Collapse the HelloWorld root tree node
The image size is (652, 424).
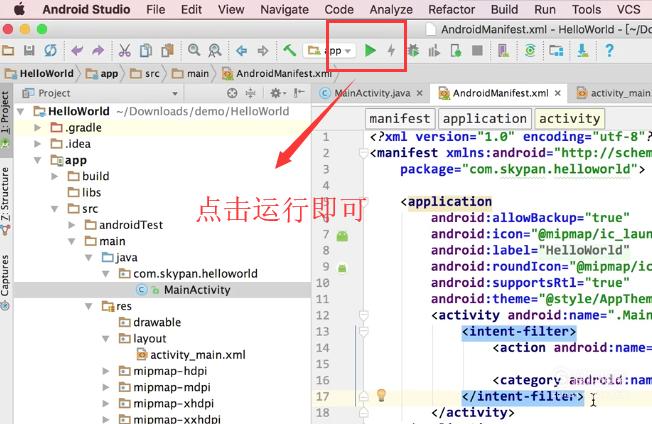pos(21,111)
